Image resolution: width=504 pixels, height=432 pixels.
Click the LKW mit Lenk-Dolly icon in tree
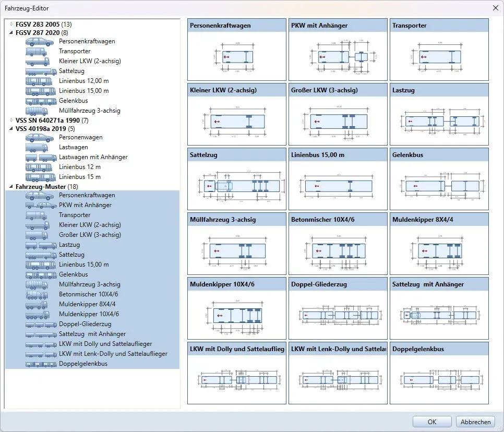(41, 354)
